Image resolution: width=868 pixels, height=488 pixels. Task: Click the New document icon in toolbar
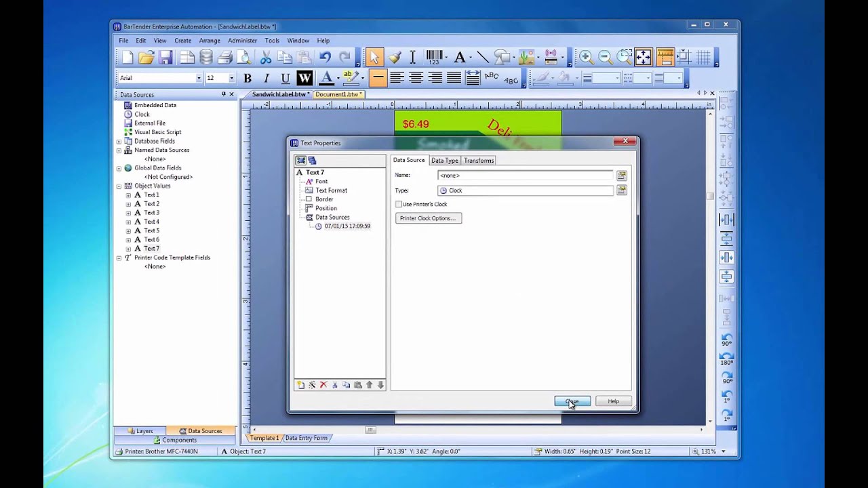pyautogui.click(x=127, y=58)
